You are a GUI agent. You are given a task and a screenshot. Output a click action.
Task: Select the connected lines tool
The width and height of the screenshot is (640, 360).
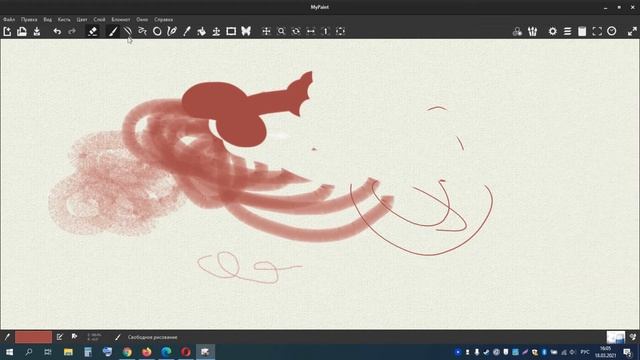[142, 31]
